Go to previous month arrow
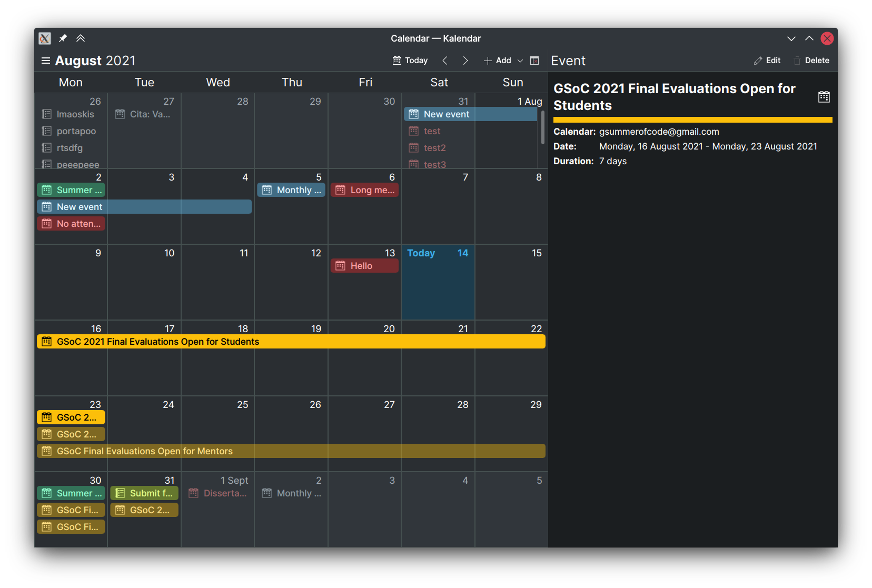The image size is (872, 588). [x=445, y=61]
